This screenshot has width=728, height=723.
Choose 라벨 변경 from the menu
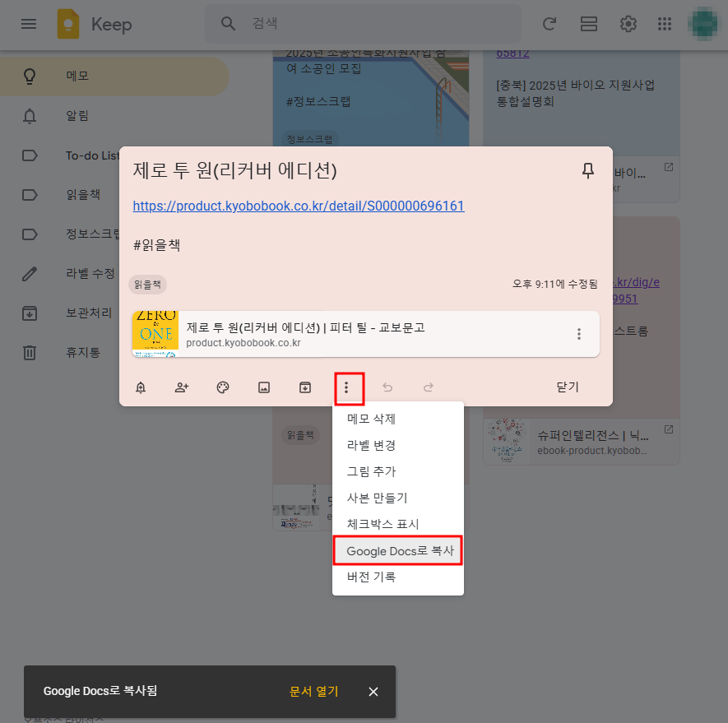(x=398, y=445)
